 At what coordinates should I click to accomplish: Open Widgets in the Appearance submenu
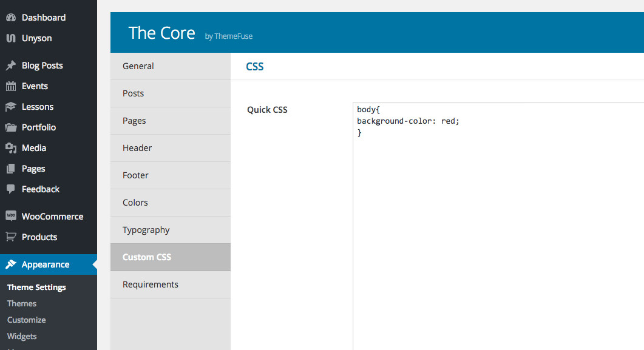(22, 337)
